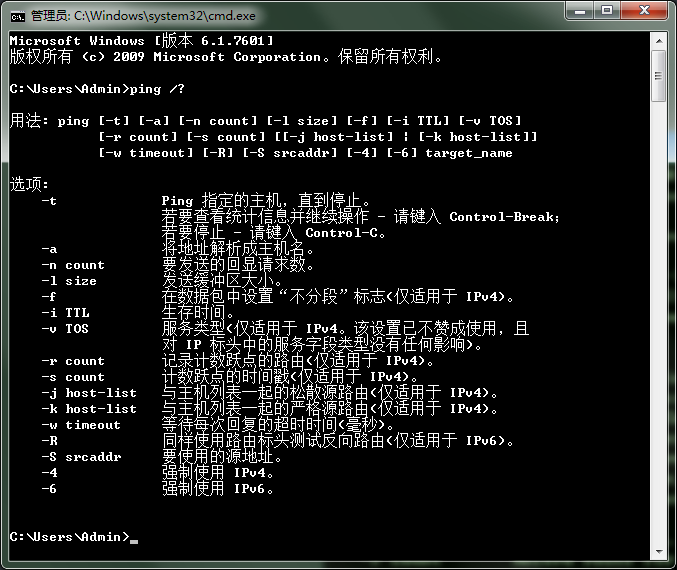Image resolution: width=677 pixels, height=570 pixels.
Task: Click the '-r count' option in list
Action: (73, 361)
